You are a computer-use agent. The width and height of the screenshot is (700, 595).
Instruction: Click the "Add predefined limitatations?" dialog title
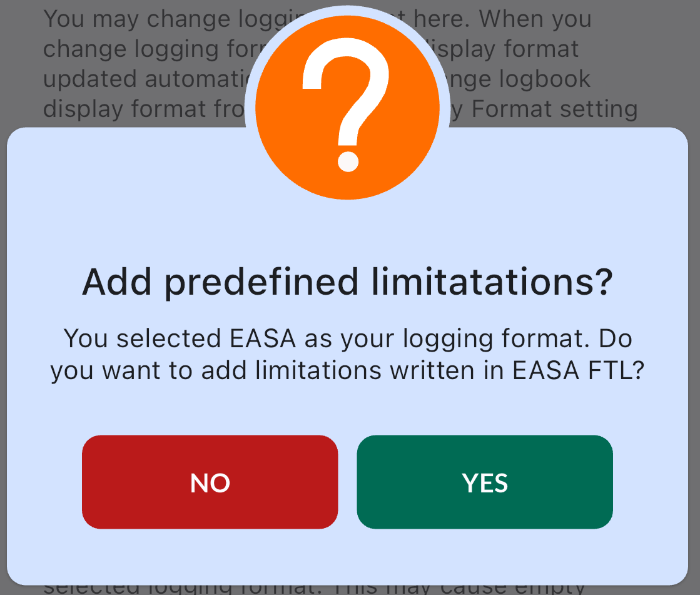pos(347,283)
